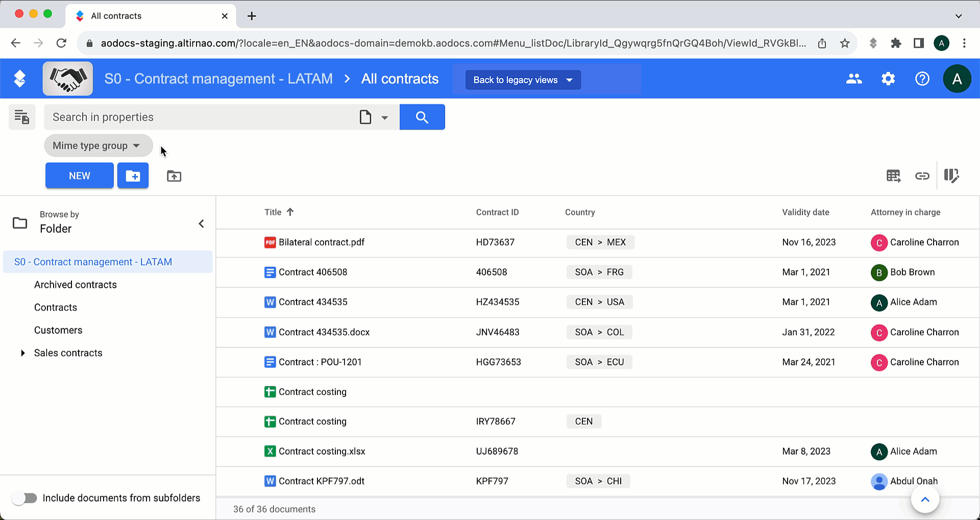Click the browser address bar
The image size is (980, 520).
pos(453,43)
